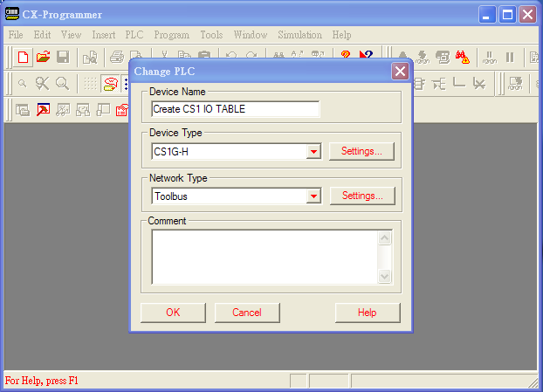
Task: Expand the Network Type dropdown arrow
Action: click(x=313, y=196)
